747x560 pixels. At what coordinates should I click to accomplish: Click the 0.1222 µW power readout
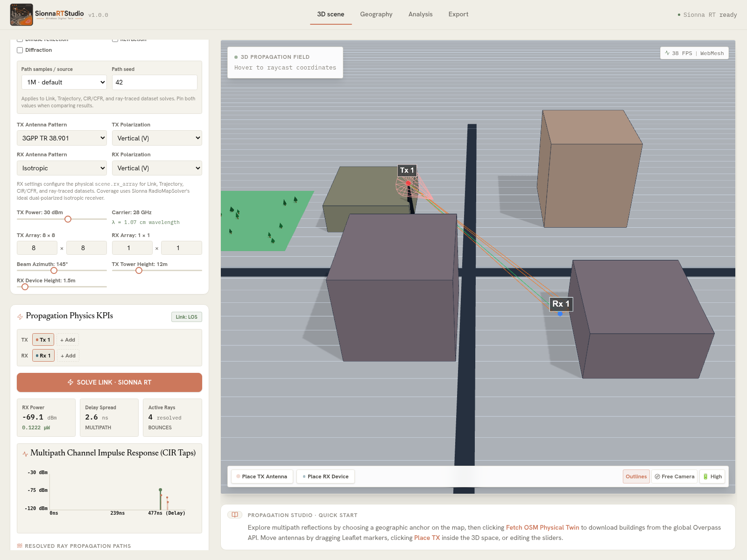pos(36,427)
